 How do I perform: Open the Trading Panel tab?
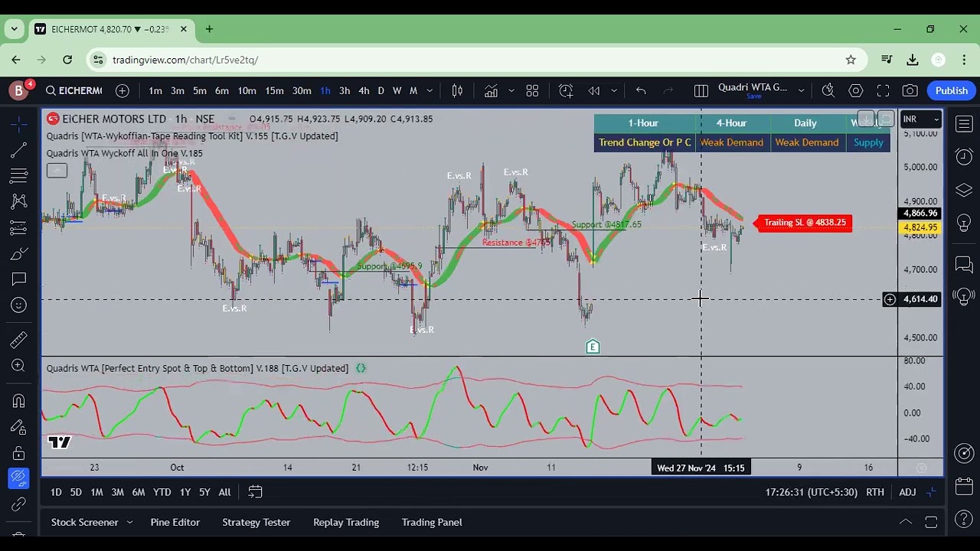[x=432, y=522]
